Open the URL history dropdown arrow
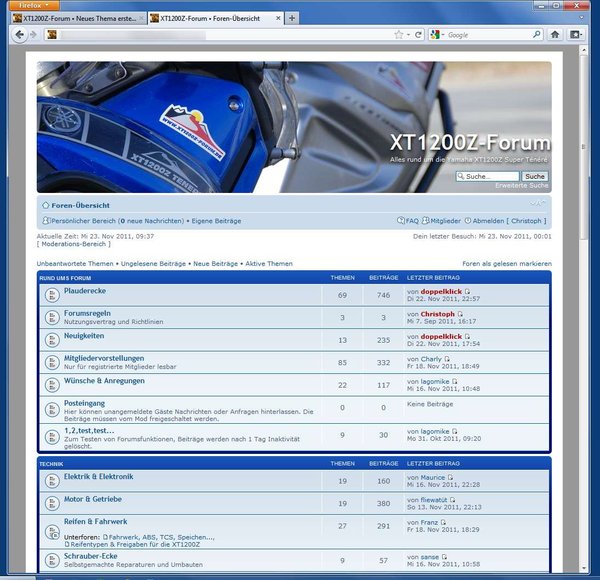 [x=410, y=34]
